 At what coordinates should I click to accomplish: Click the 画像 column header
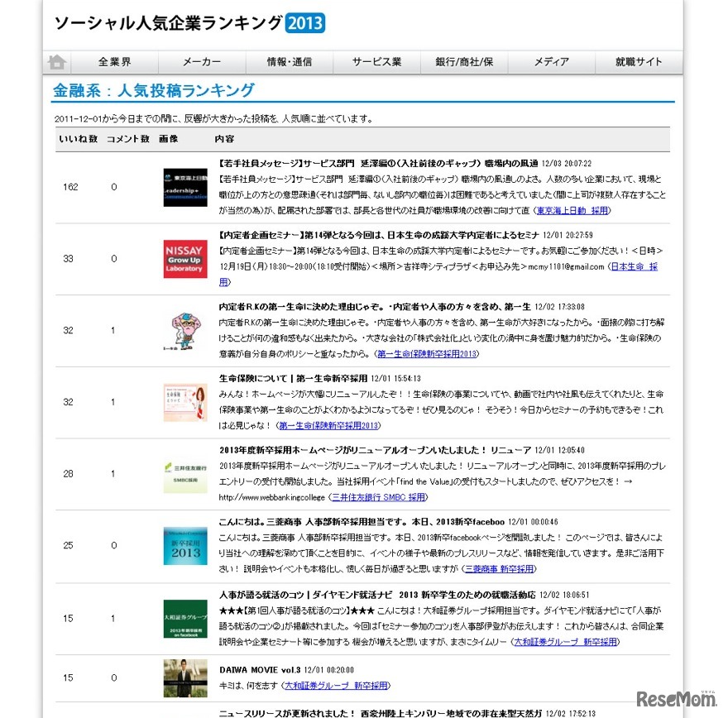(168, 139)
